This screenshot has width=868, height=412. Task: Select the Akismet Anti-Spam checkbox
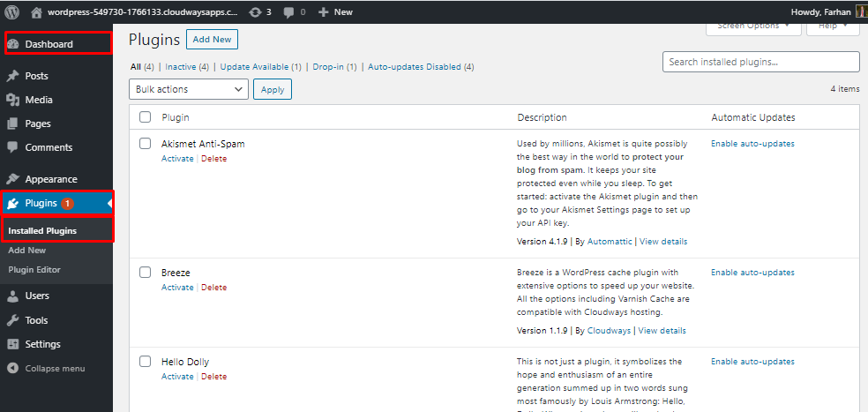(x=145, y=144)
